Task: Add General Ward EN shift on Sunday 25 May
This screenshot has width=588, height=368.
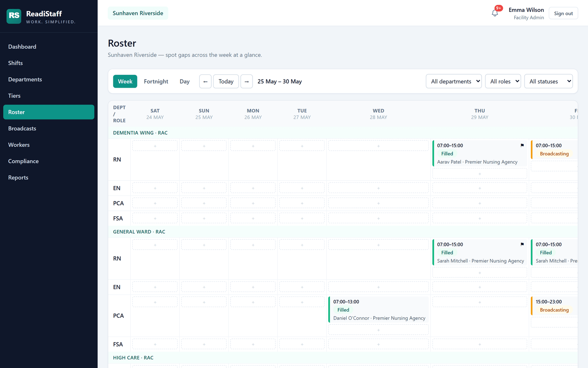Action: [204, 287]
